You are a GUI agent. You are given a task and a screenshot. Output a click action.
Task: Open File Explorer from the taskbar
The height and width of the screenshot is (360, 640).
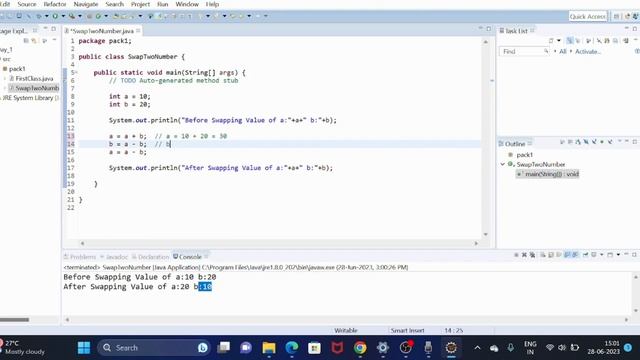click(x=269, y=348)
